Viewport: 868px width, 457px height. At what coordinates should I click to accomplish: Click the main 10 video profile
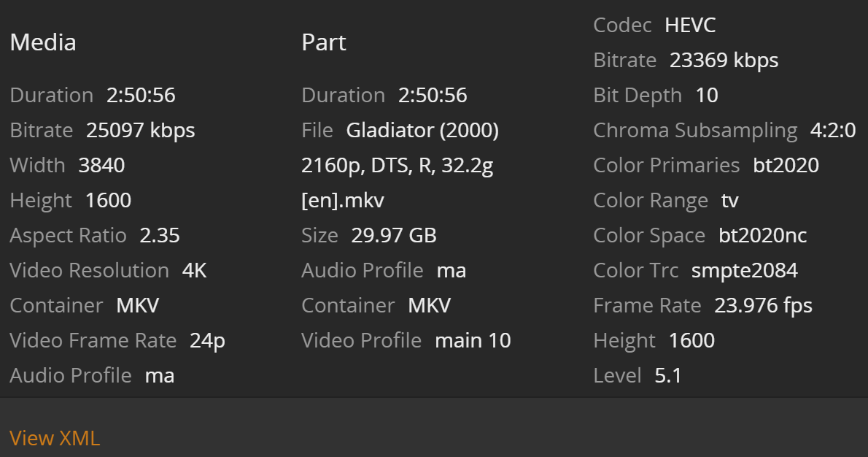point(473,341)
